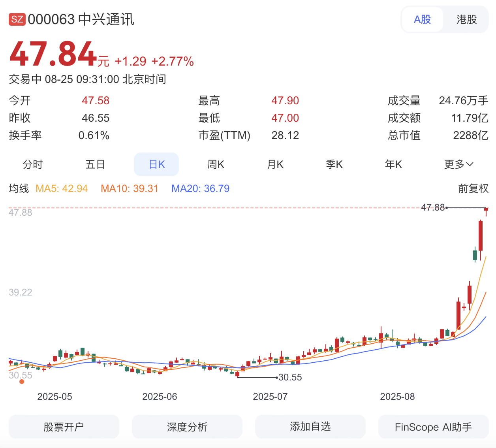
Task: Select the 周K chart tab
Action: (x=216, y=164)
